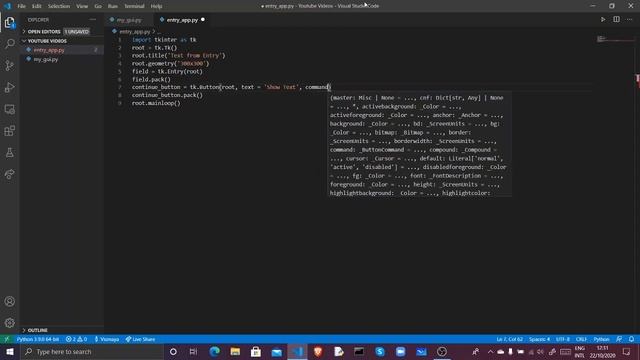Open Windows Start menu
640x360 pixels.
coord(10,351)
